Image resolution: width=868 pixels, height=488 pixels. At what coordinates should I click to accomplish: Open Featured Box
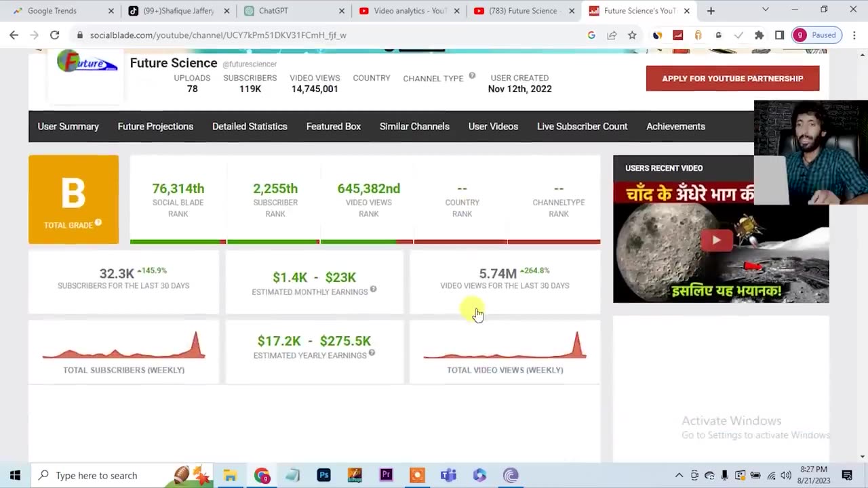tap(334, 127)
